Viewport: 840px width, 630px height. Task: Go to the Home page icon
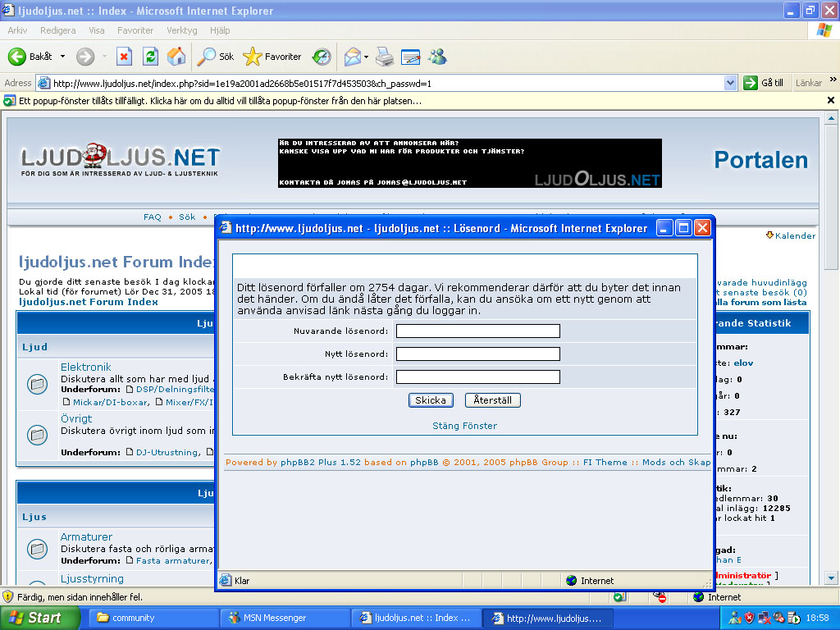(176, 57)
